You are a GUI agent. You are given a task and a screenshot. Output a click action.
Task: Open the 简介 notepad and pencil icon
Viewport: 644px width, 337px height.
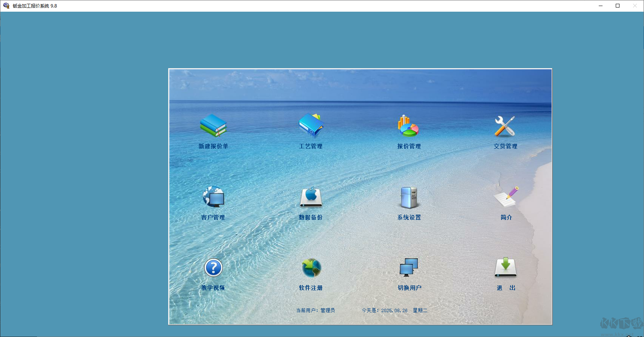(506, 197)
